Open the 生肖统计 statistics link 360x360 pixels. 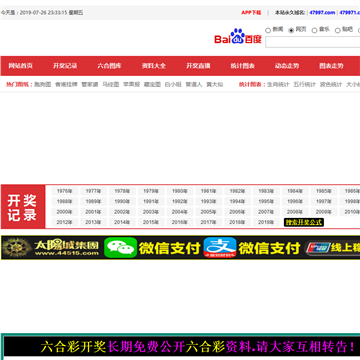coord(278,85)
